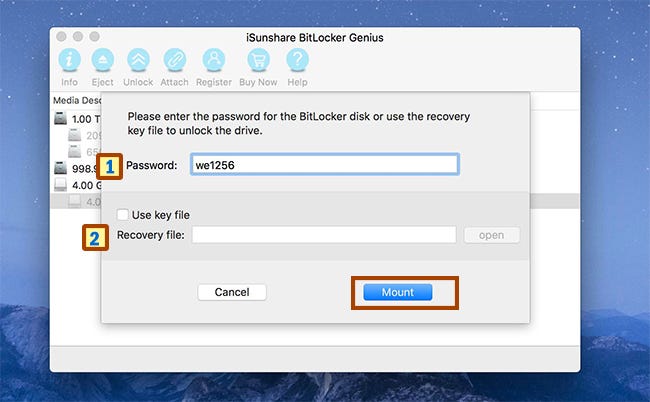
Task: Click the open button for recovery file
Action: point(491,235)
